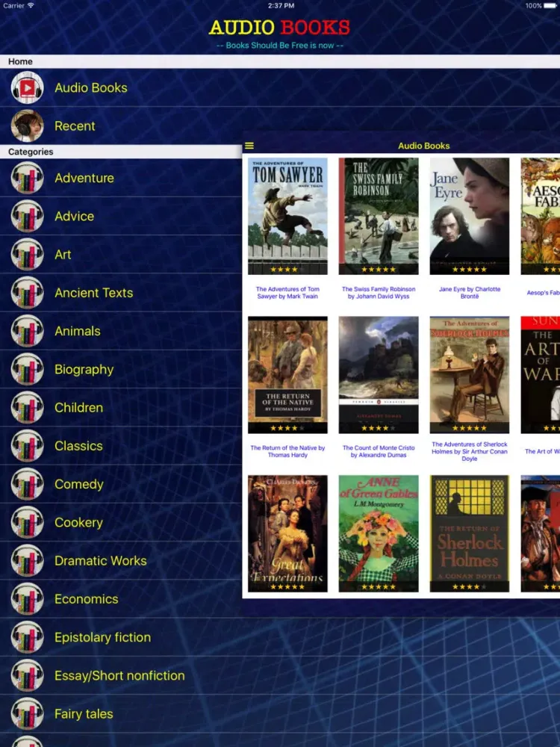560x747 pixels.
Task: Tap the Wi-Fi icon in status bar
Action: coord(31,6)
